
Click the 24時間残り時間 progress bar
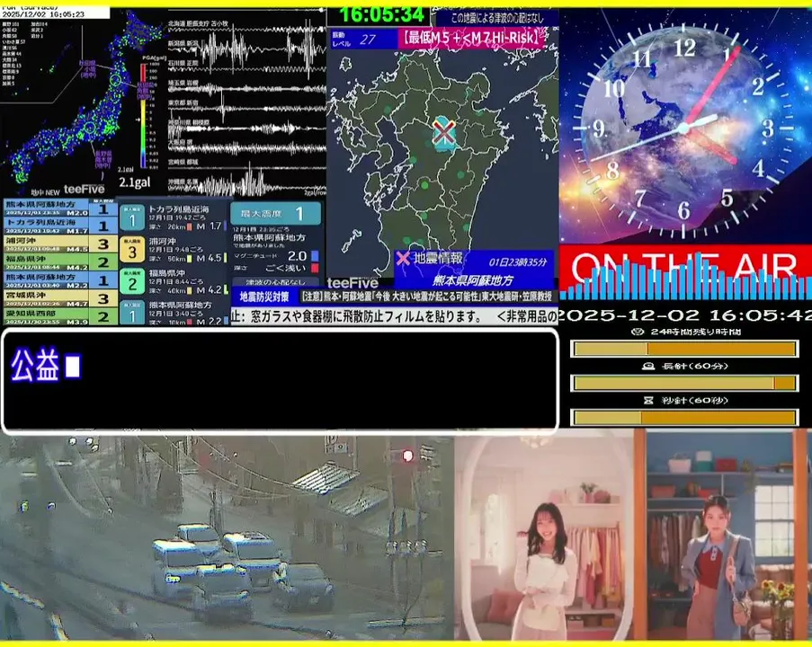[684, 349]
